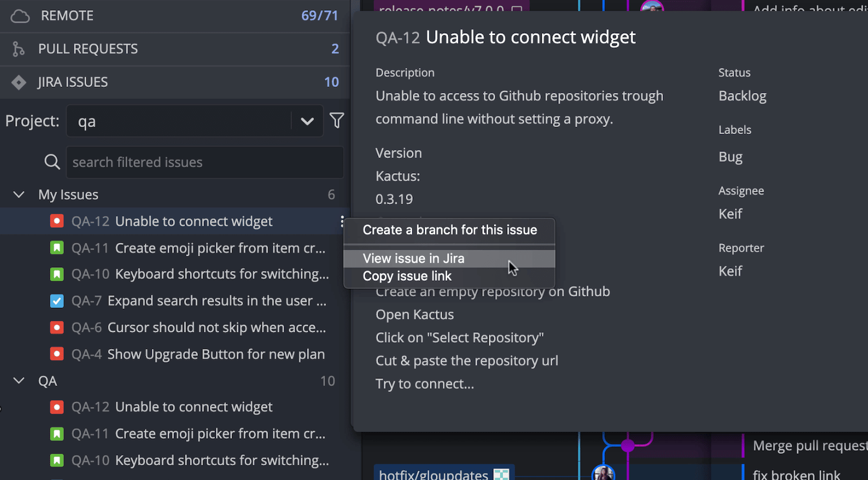Viewport: 868px width, 480px height.
Task: Click the filter funnel icon beside Project
Action: click(x=337, y=121)
